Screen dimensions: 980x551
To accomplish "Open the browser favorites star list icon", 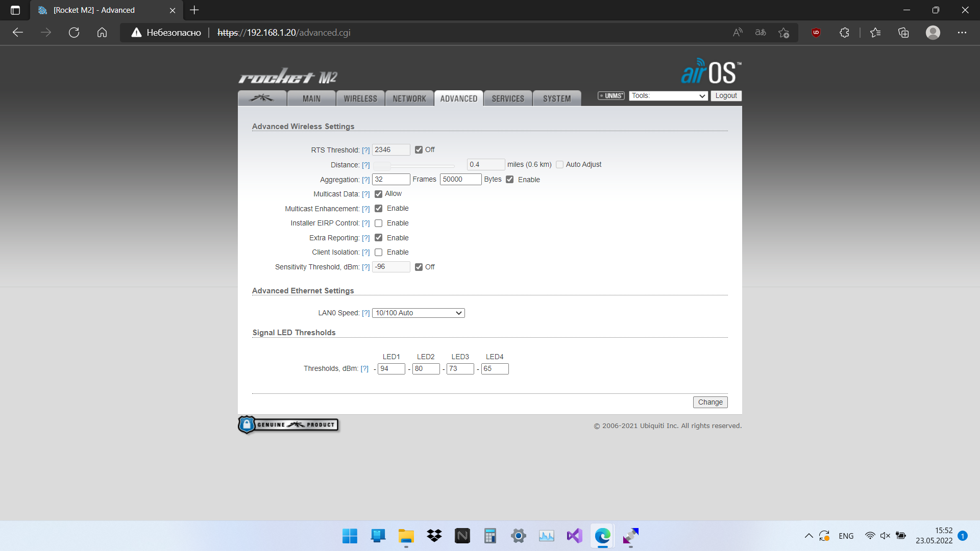I will 875,33.
